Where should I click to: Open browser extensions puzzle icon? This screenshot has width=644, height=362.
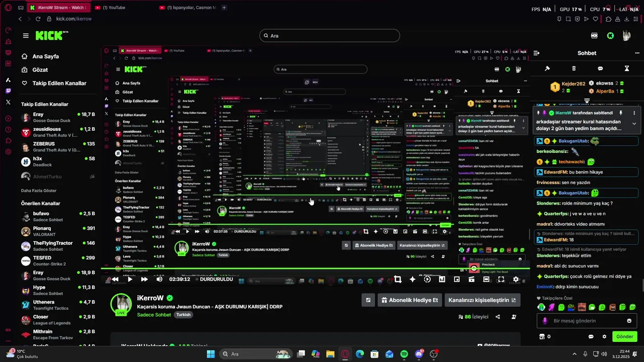(x=608, y=19)
